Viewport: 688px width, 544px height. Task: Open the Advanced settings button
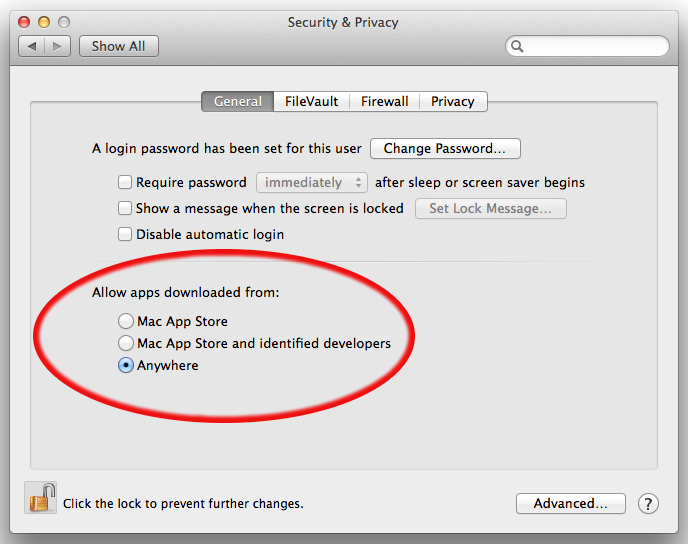pyautogui.click(x=571, y=503)
